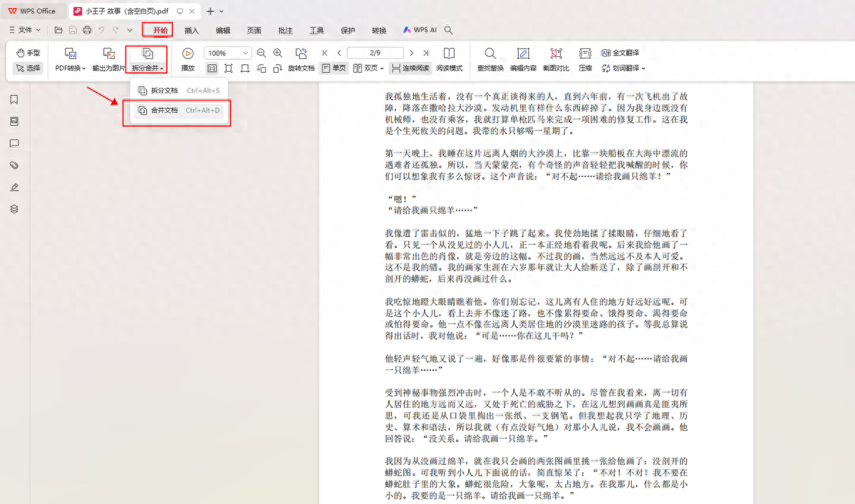Rotate view clockwise icon

[x=278, y=68]
